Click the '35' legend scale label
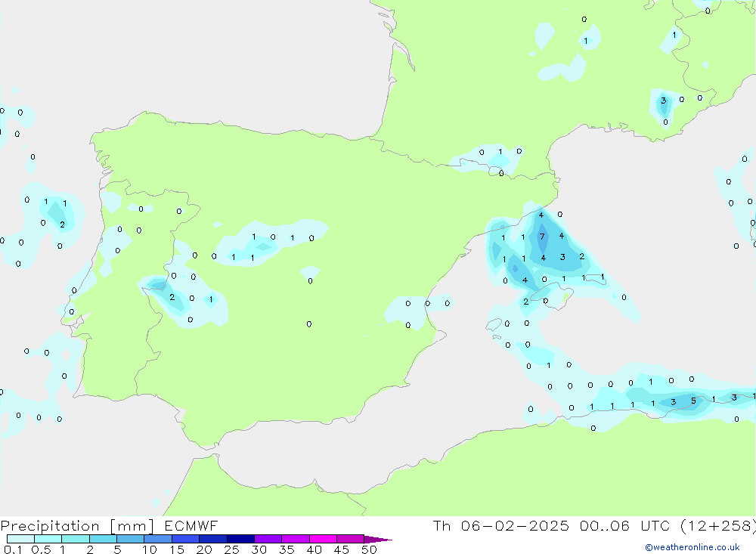The width and height of the screenshot is (756, 554). point(287,549)
